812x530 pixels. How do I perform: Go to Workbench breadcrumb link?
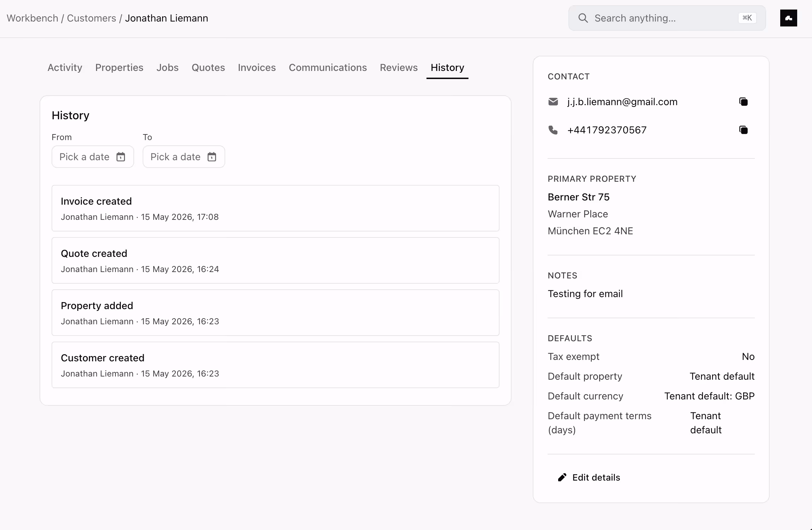(x=32, y=18)
